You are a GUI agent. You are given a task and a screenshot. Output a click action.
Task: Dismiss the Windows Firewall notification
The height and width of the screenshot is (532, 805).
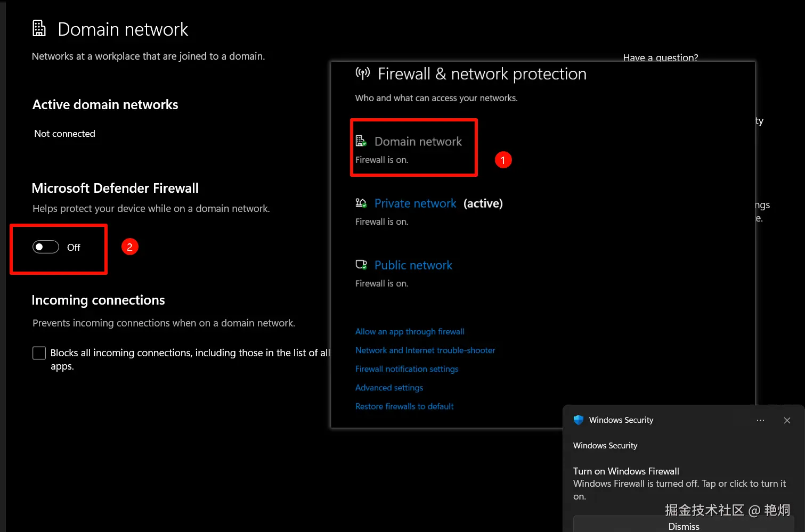[x=684, y=526]
